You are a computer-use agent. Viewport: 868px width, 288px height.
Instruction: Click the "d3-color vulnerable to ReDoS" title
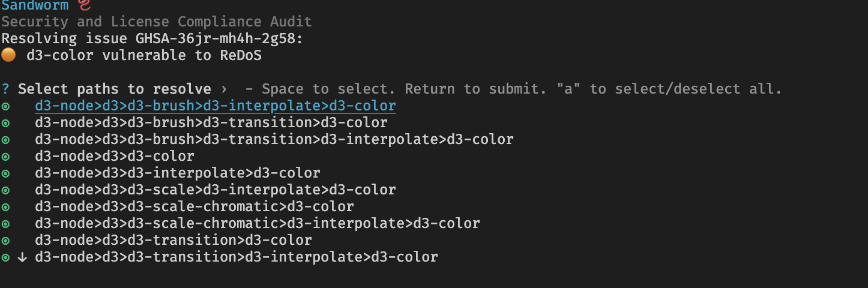(143, 56)
